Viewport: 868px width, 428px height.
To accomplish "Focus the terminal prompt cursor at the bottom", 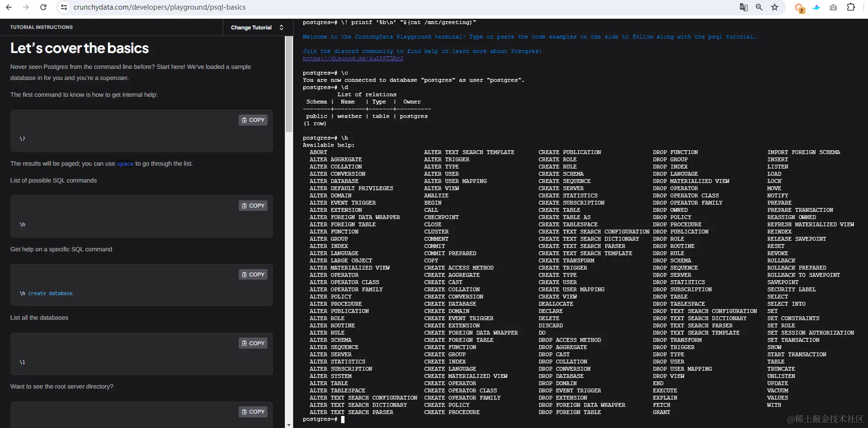I will pos(343,419).
